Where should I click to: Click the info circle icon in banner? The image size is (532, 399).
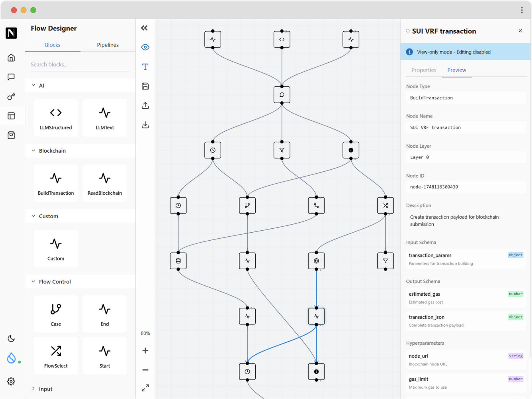point(409,52)
